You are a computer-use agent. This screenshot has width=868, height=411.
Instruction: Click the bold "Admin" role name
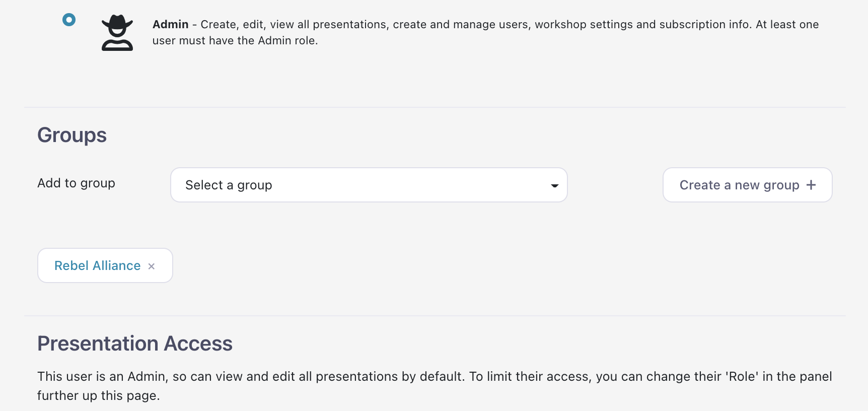click(x=170, y=24)
